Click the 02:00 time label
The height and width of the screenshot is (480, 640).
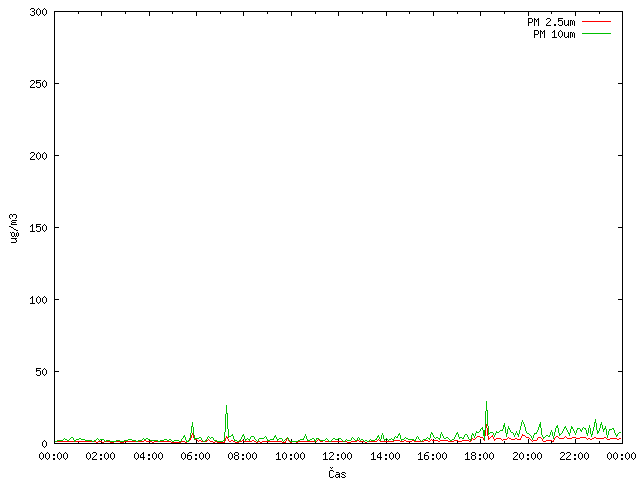100,456
